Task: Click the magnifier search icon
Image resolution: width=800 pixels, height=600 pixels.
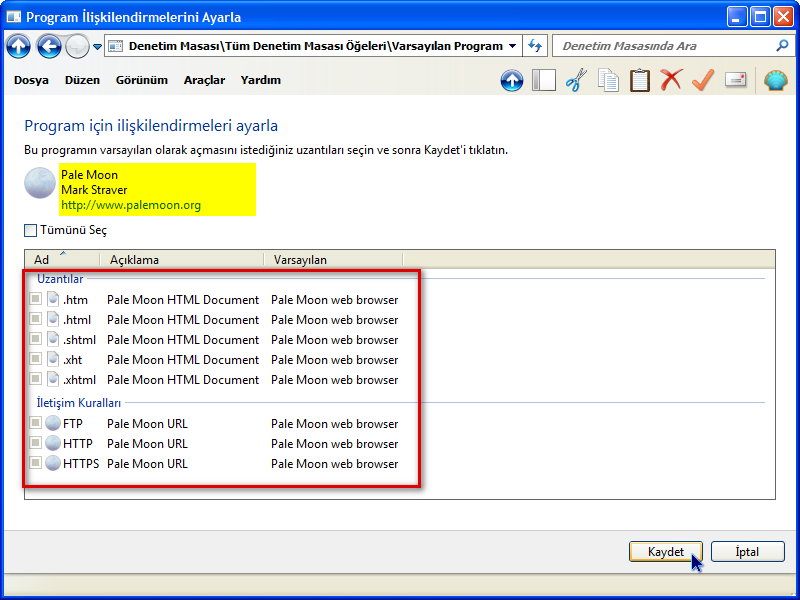Action: point(782,46)
